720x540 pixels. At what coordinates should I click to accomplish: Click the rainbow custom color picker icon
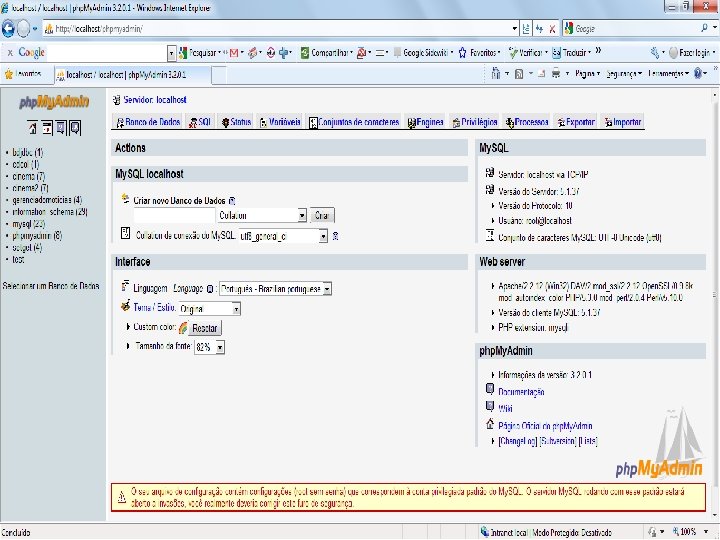[183, 328]
